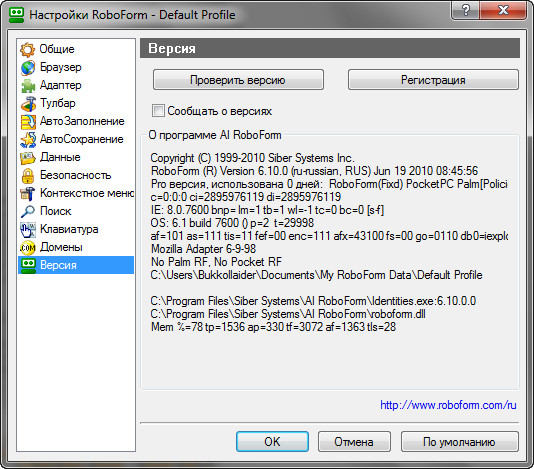Select the Тулбар section
Viewport: 534px width, 469px height.
point(58,103)
